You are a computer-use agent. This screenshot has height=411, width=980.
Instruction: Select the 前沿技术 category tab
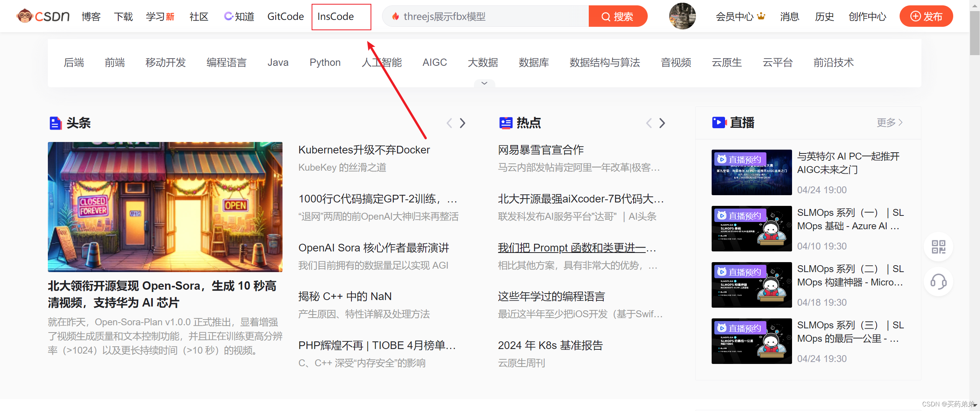[x=834, y=62]
